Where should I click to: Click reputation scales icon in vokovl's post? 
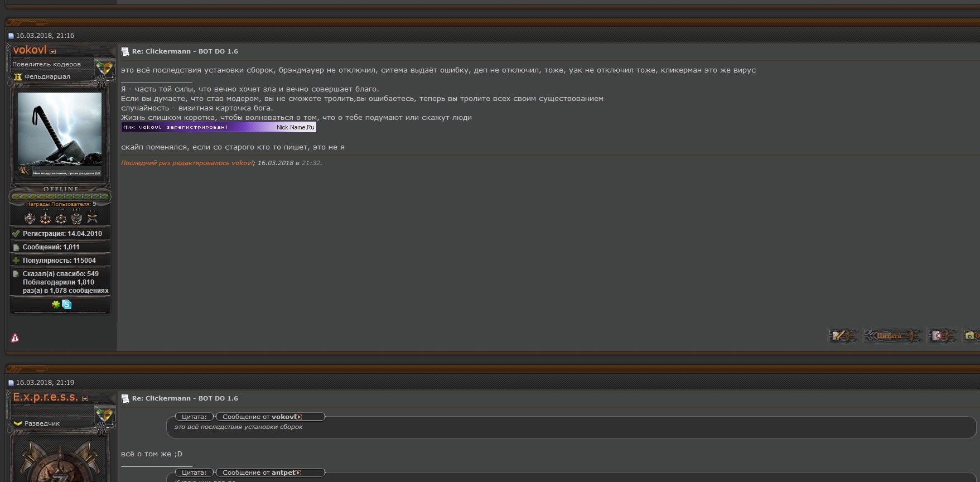[104, 68]
